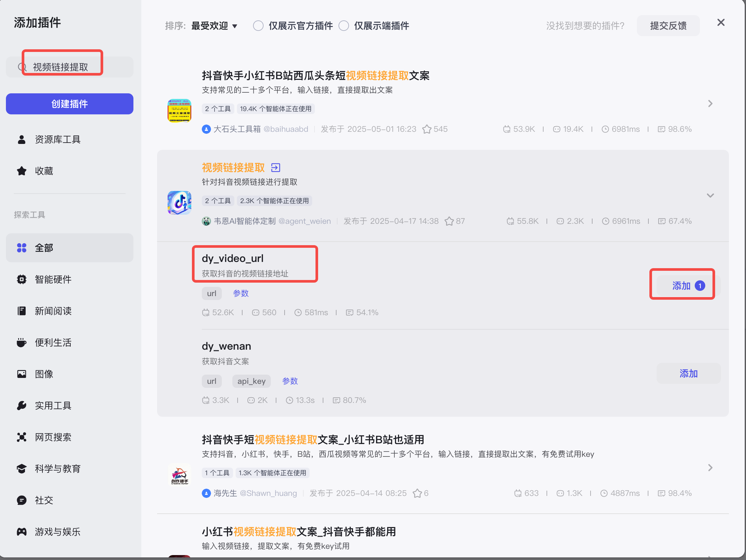
Task: Add the dy_wenan tool
Action: tap(688, 373)
